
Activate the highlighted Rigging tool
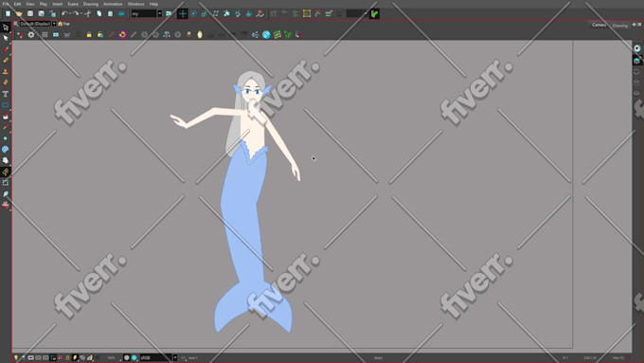[x=6, y=172]
